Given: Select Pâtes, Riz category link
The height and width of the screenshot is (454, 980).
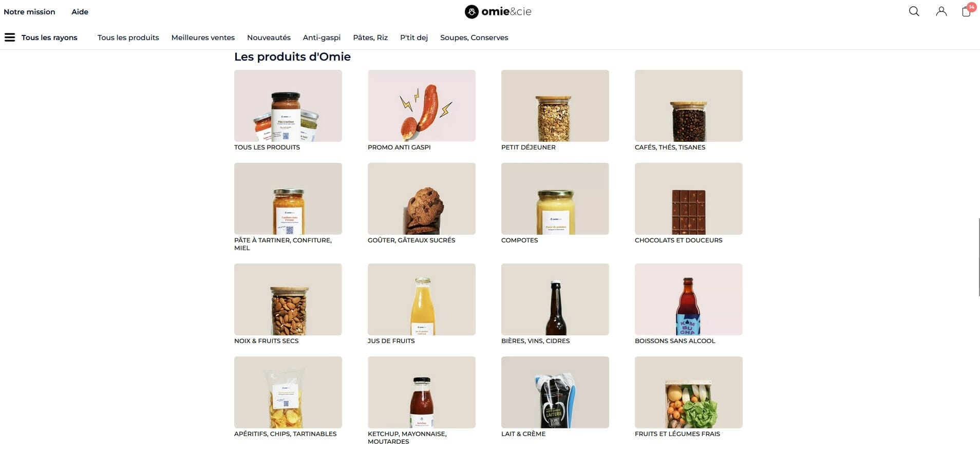Looking at the screenshot, I should point(370,37).
